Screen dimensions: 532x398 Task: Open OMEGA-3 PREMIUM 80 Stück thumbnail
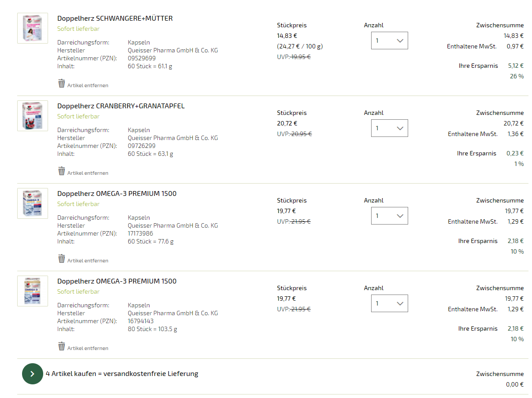click(x=33, y=291)
